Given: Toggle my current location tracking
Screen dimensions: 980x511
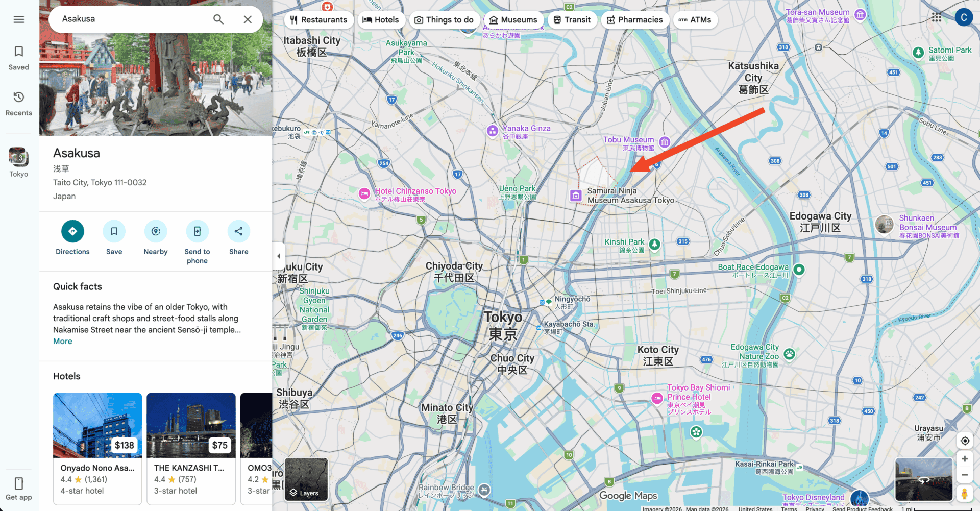Looking at the screenshot, I should point(965,441).
